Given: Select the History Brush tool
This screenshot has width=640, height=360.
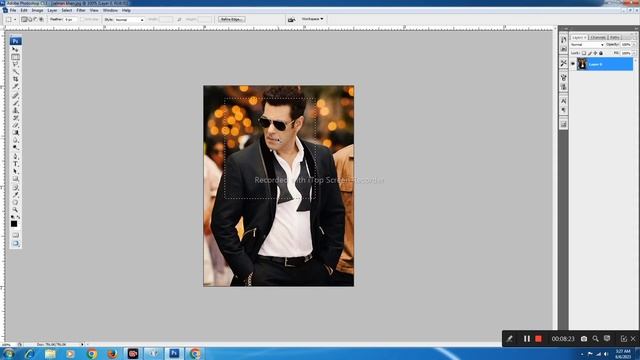Looking at the screenshot, I should (16, 118).
